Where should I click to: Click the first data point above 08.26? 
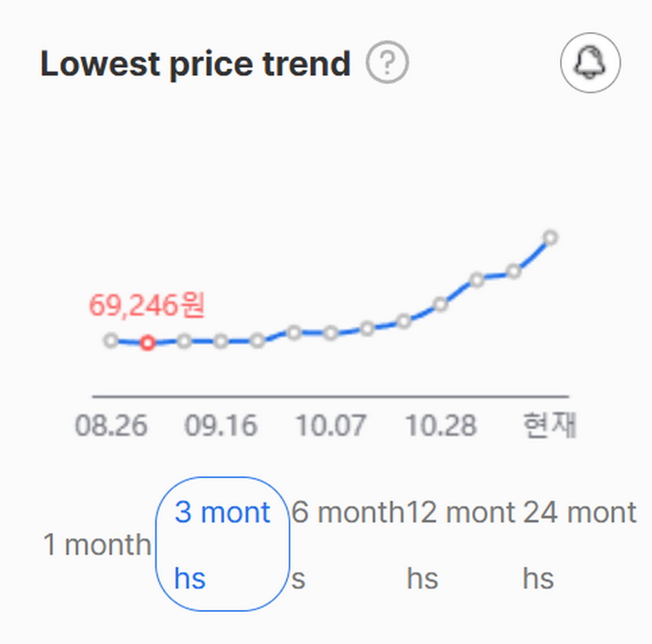[x=110, y=341]
